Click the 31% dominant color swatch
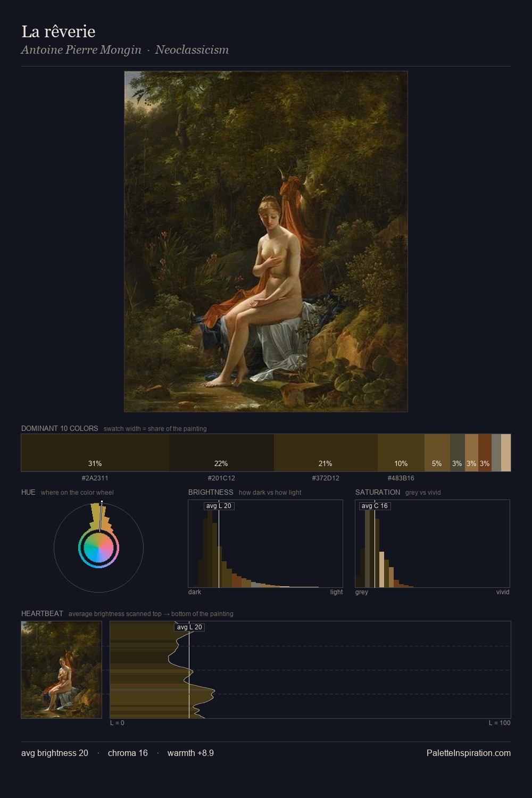The width and height of the screenshot is (532, 798). click(x=95, y=453)
